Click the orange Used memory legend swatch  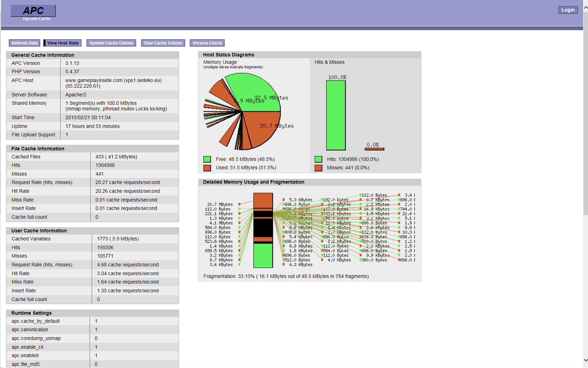click(207, 168)
